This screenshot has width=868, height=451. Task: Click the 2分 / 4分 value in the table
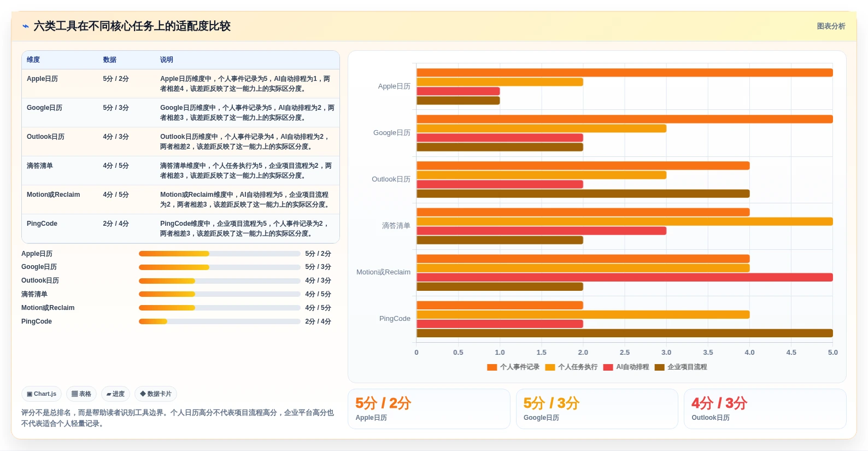click(x=116, y=224)
